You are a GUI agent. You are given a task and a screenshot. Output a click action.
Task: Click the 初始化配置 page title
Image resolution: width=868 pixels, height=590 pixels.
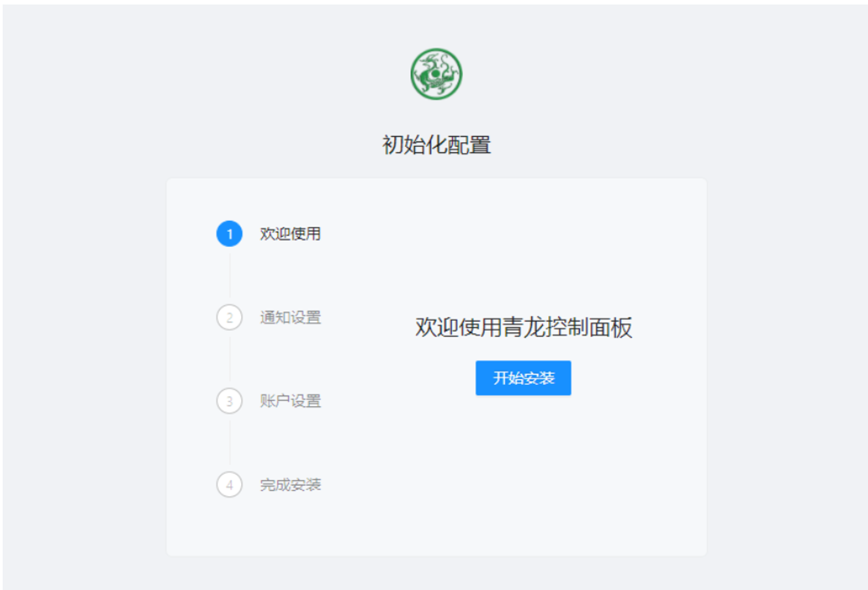tap(436, 145)
